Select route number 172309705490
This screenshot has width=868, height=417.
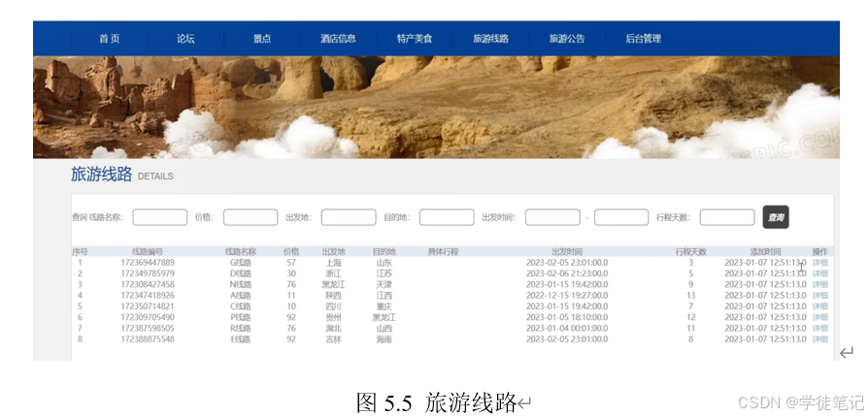click(x=148, y=317)
